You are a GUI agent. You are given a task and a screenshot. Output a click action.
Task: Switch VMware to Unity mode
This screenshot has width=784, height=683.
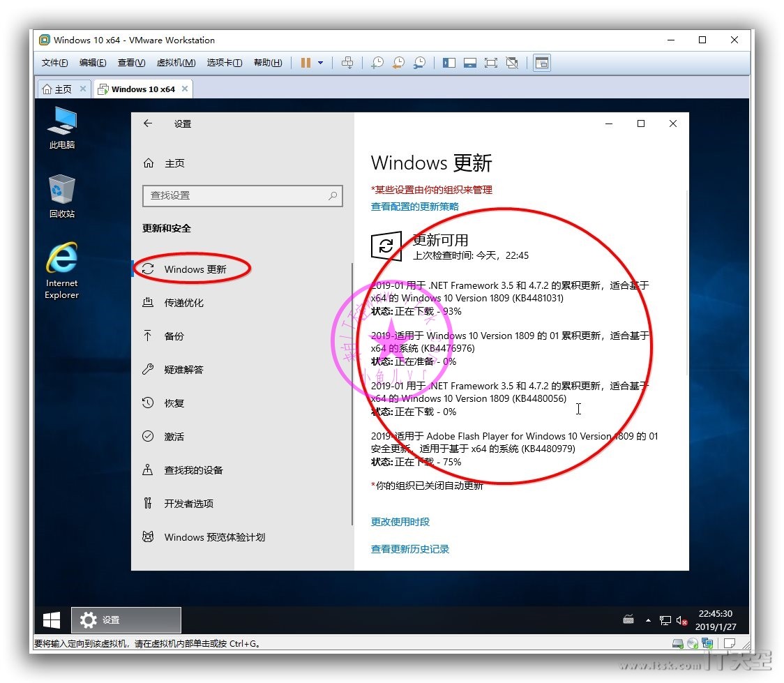[x=512, y=63]
